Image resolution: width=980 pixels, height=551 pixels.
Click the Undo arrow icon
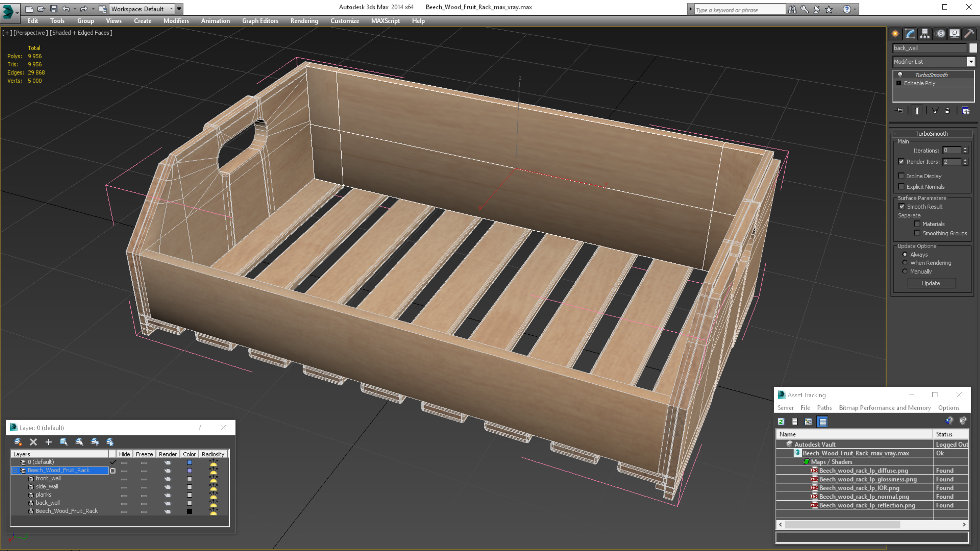[x=66, y=9]
